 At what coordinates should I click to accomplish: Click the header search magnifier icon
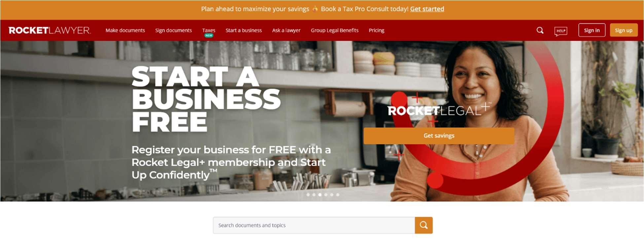click(x=540, y=30)
